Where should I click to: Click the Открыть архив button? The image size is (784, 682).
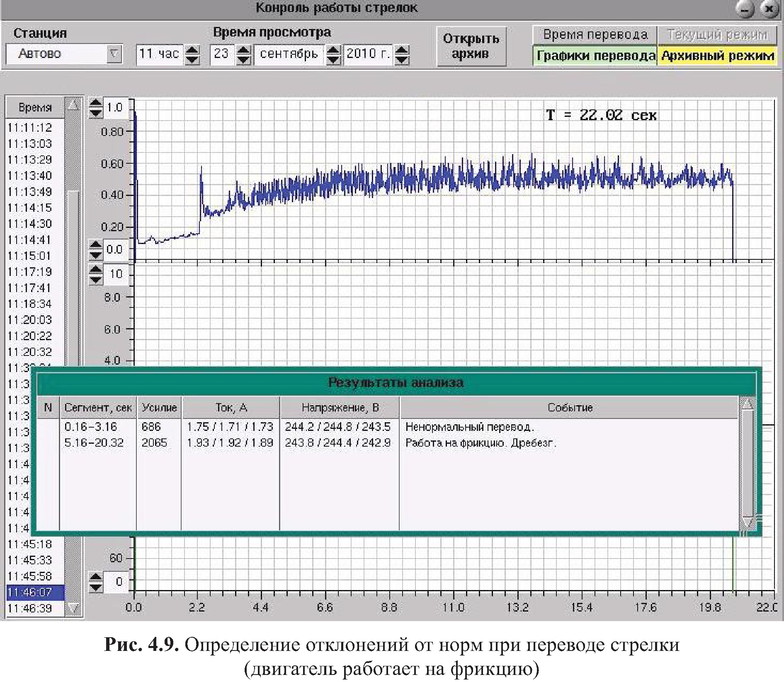471,46
